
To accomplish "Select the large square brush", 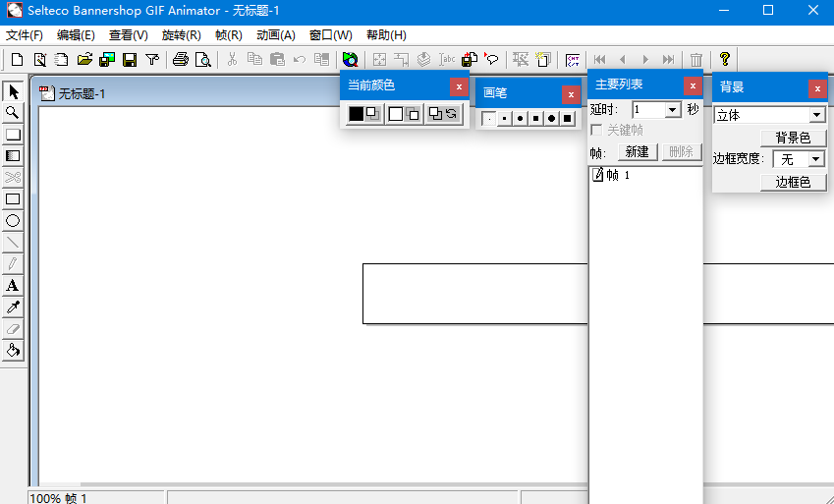I will click(568, 119).
